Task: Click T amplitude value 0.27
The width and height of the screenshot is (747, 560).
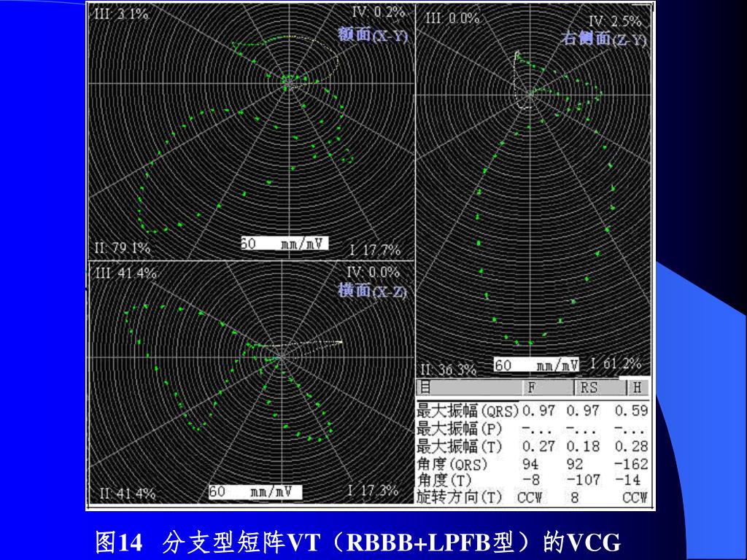Action: tap(539, 446)
